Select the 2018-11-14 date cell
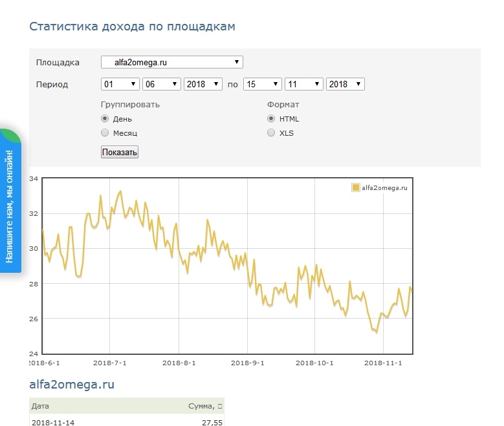 tap(53, 423)
